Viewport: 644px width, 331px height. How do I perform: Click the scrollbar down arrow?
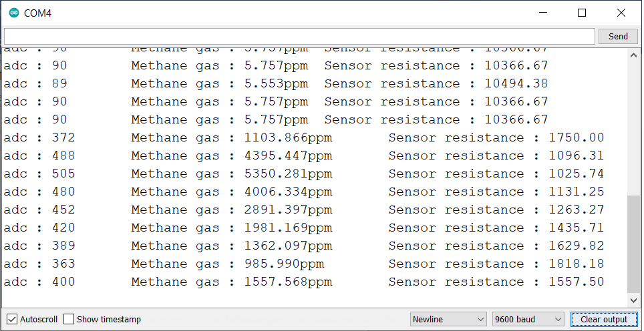(634, 301)
